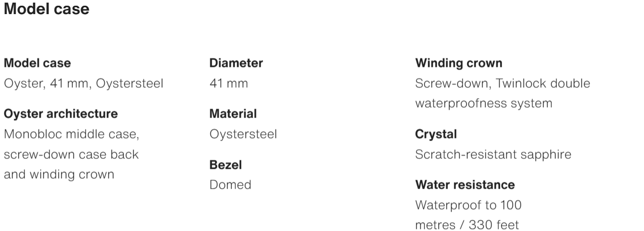
Task: Select the 'Winding crown' label
Action: pyautogui.click(x=459, y=63)
